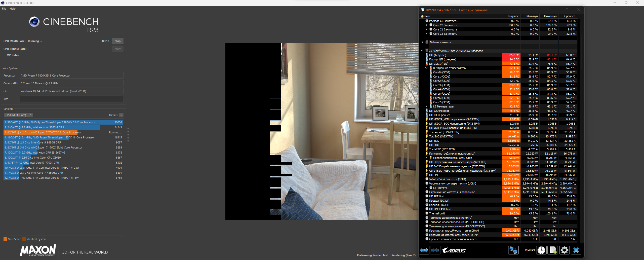This screenshot has width=644, height=260.
Task: Click the expand-columns arrows button in HWiNFO
Action: click(424, 250)
